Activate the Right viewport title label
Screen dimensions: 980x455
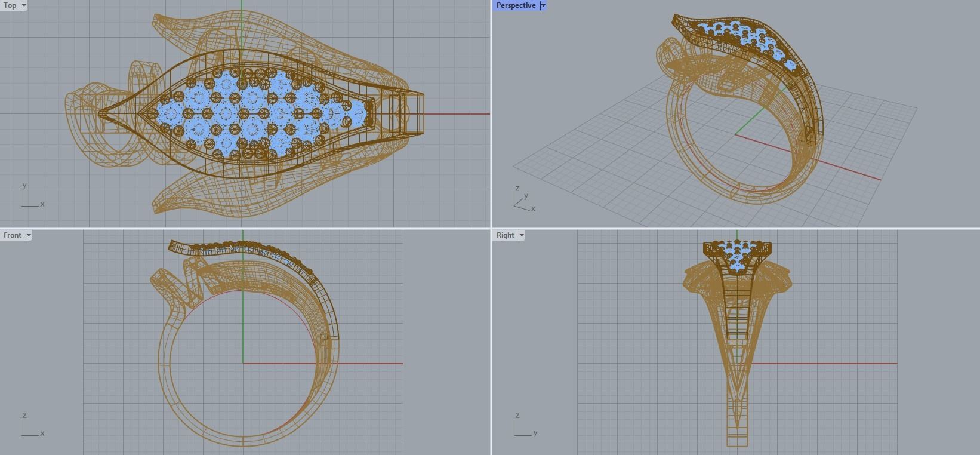505,235
